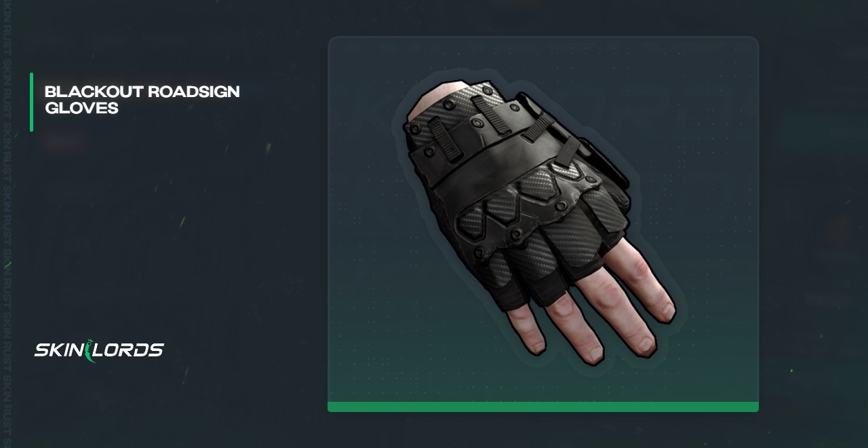This screenshot has width=868, height=448.
Task: Click the word GLOVES in the title
Action: (81, 107)
